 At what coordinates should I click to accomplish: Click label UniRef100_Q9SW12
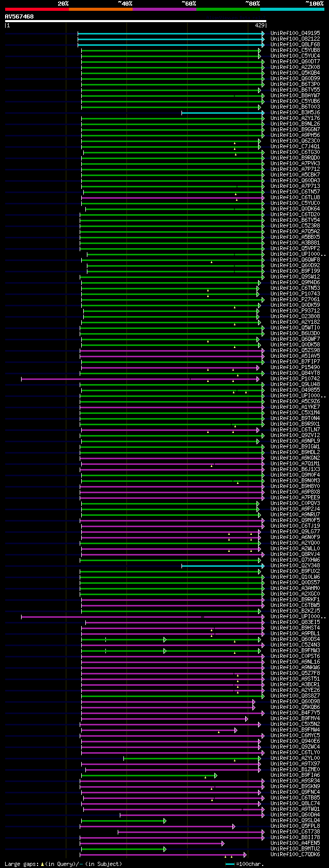tap(295, 276)
